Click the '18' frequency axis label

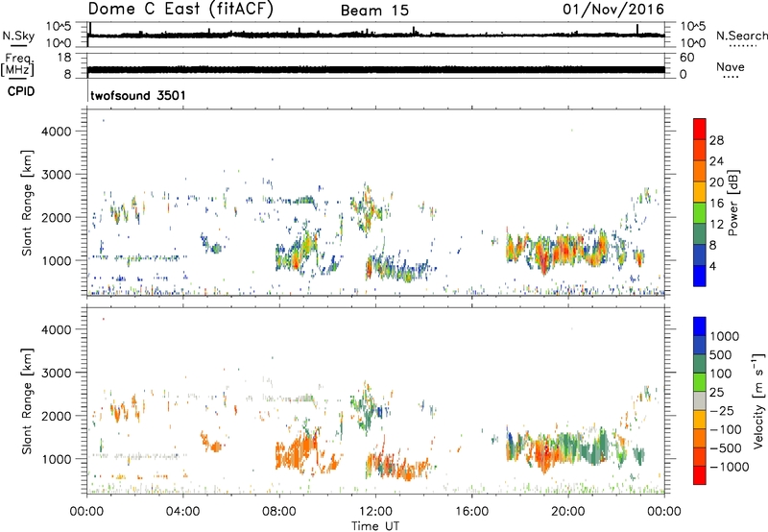point(64,58)
